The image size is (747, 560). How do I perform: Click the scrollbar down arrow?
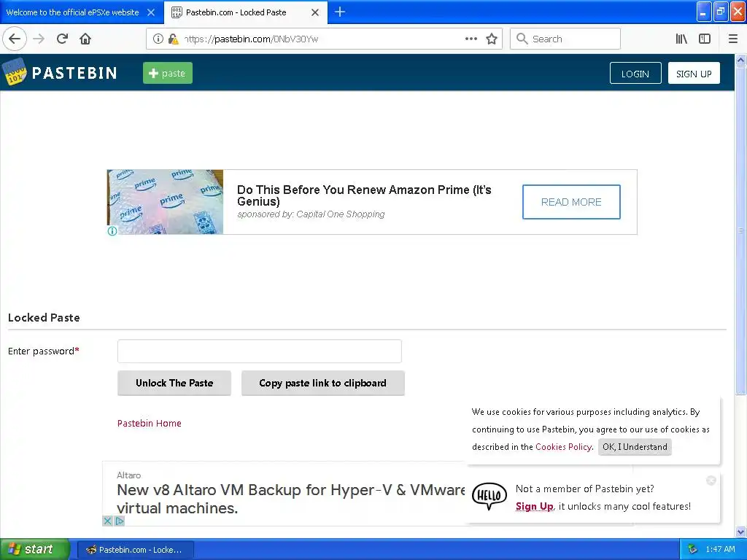(740, 532)
